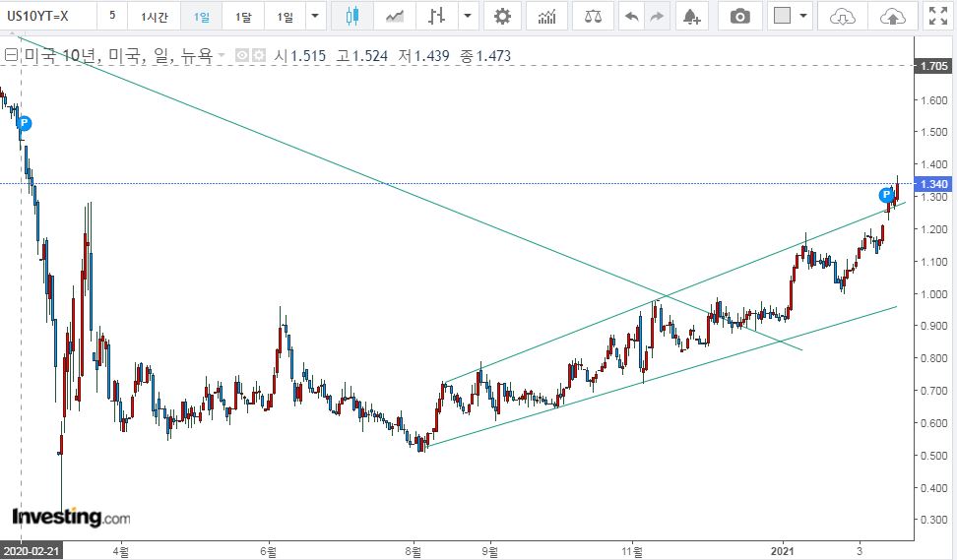Screen dimensions: 957x560
Task: Open compare symbols scale icon
Action: coord(593,16)
